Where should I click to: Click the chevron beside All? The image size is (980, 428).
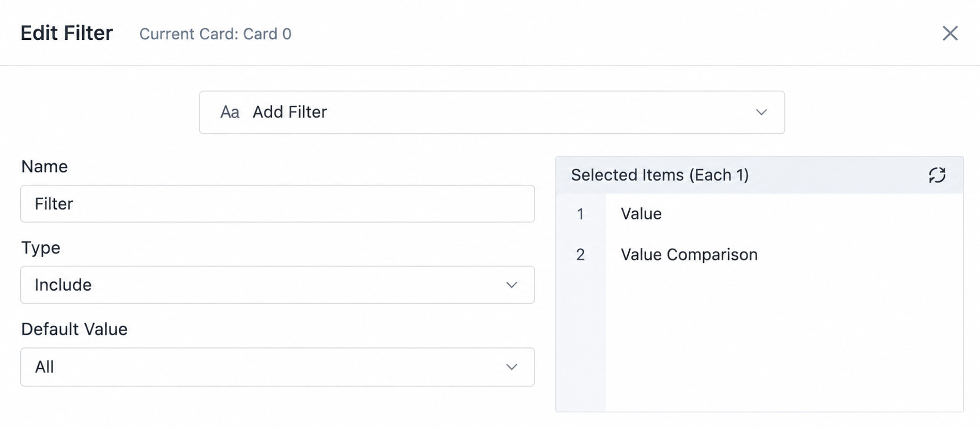click(511, 367)
